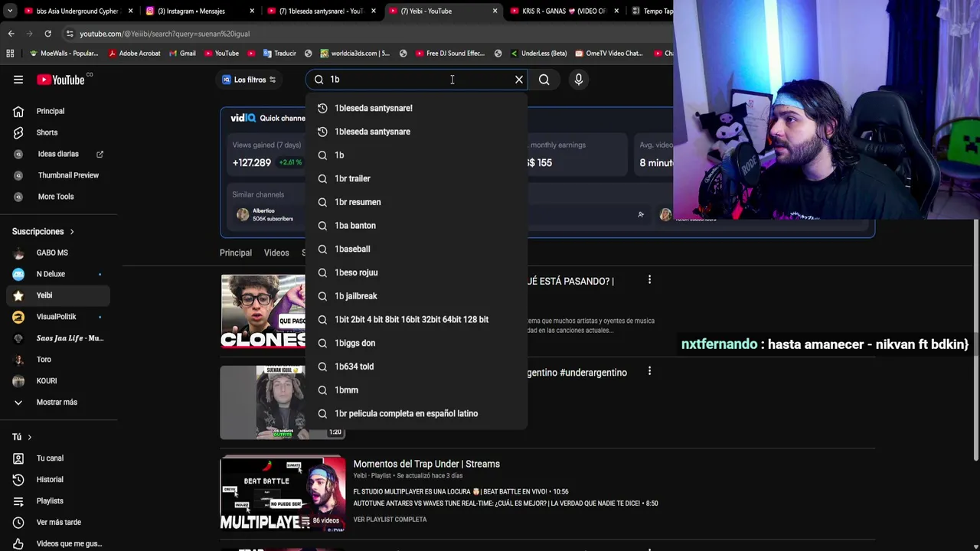Screen dimensions: 980x551
Task: Choose '1bit 2bit 4 bit 8bit' suggestion
Action: (x=416, y=319)
